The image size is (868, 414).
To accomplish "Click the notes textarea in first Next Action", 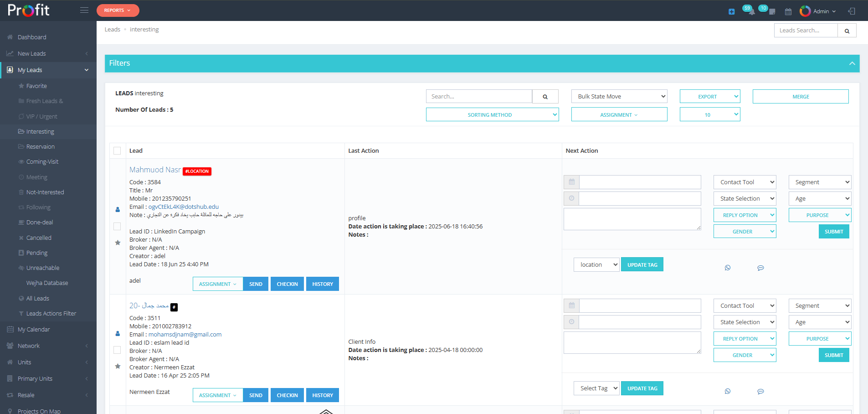I will coord(632,219).
